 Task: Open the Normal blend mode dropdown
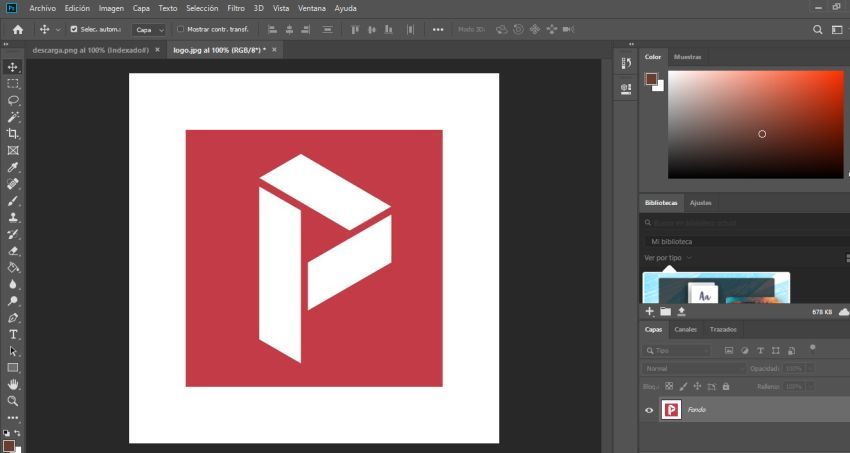pyautogui.click(x=695, y=368)
